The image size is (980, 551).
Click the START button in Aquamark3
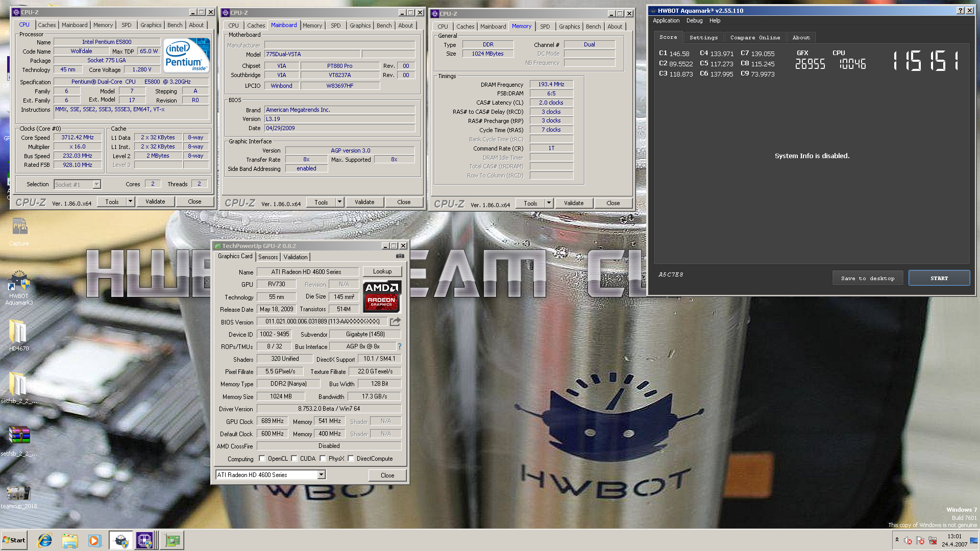click(939, 279)
